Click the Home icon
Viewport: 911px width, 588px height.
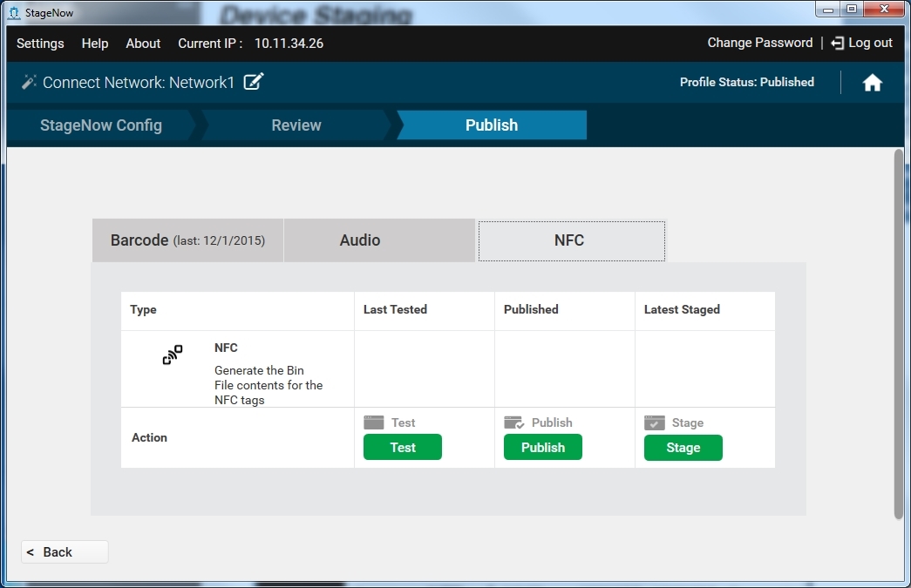872,83
